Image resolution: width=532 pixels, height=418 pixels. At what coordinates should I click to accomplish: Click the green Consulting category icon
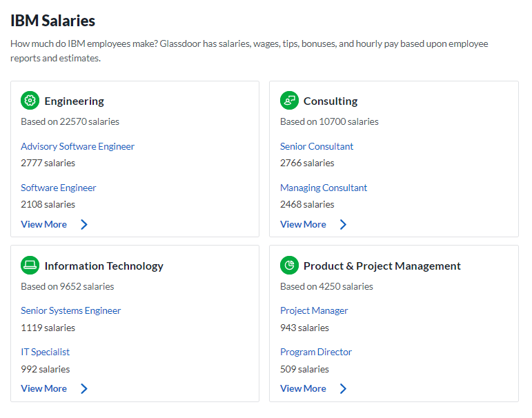pos(289,101)
